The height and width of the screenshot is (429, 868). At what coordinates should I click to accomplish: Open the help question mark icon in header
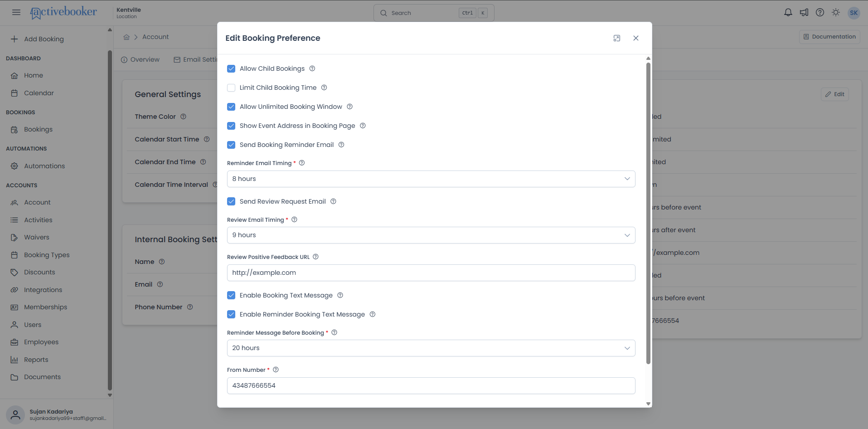coord(820,13)
